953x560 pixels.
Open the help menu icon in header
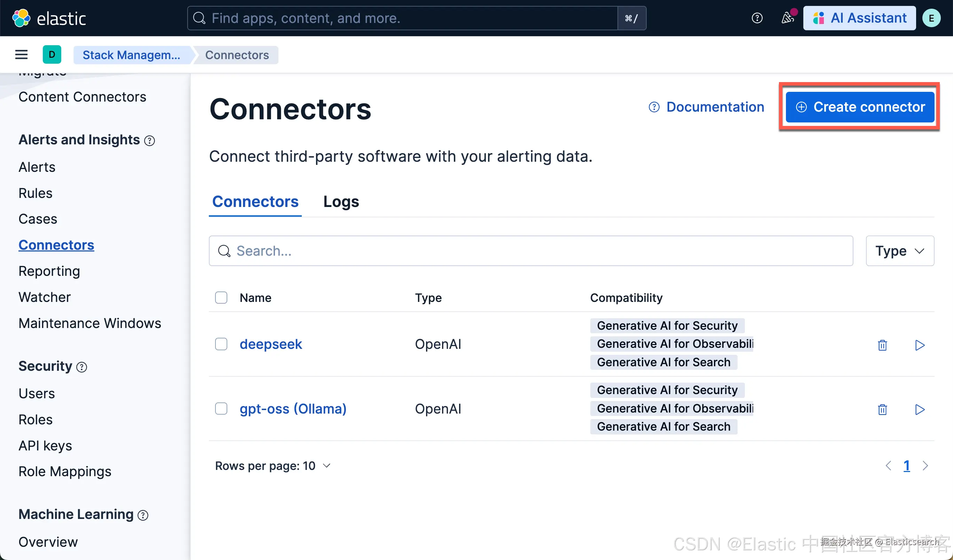point(757,18)
